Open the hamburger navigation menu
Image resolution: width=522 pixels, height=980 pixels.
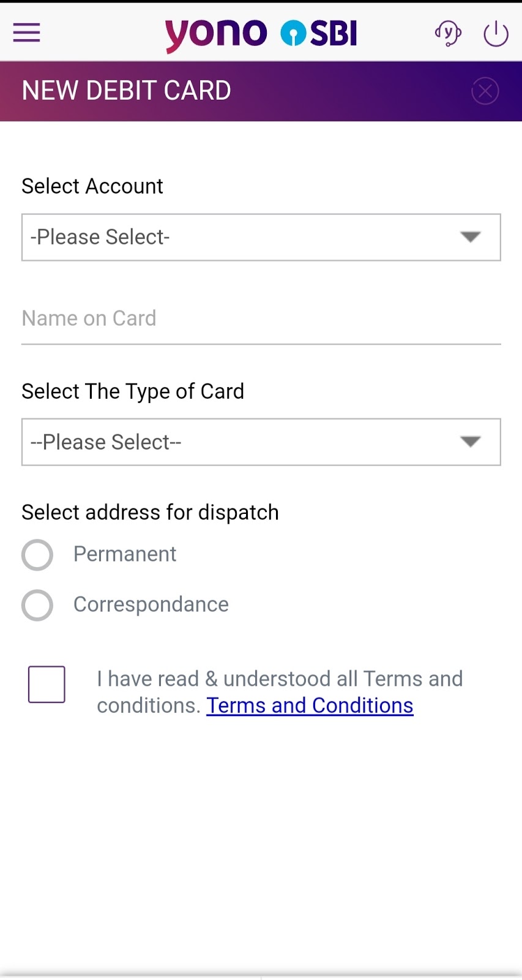tap(26, 32)
